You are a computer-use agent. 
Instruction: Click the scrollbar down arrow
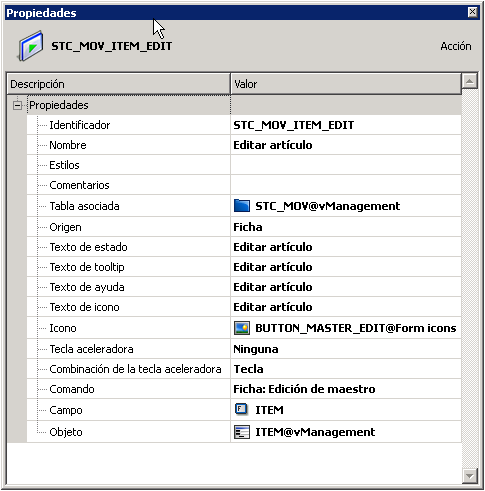(x=469, y=476)
